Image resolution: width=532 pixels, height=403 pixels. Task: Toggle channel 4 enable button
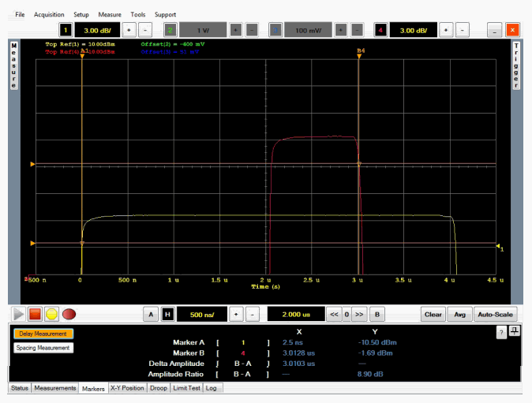pos(380,30)
